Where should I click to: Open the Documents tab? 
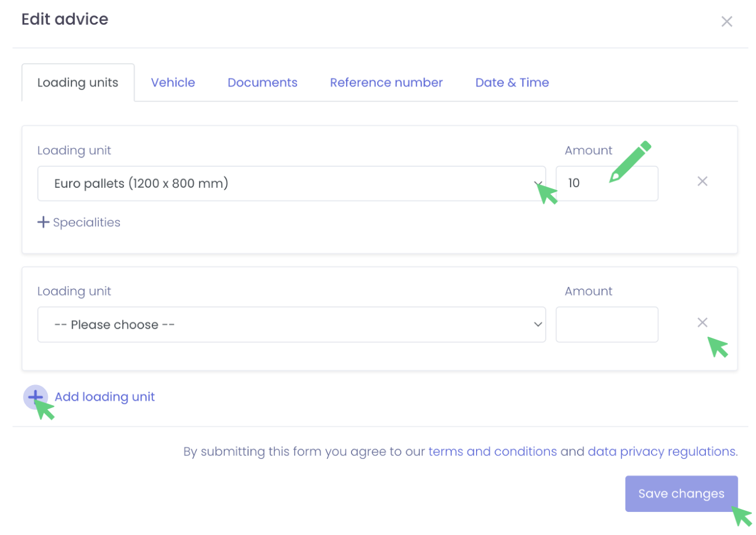tap(262, 83)
